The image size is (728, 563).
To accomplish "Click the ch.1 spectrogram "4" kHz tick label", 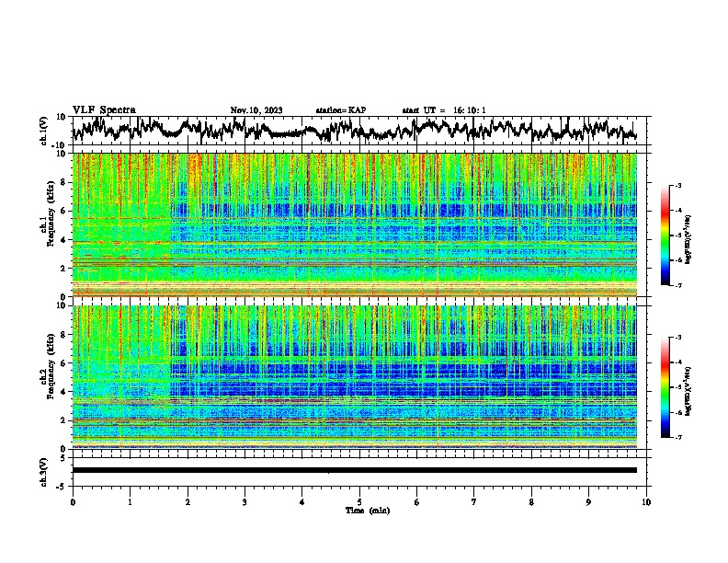I will coord(64,240).
